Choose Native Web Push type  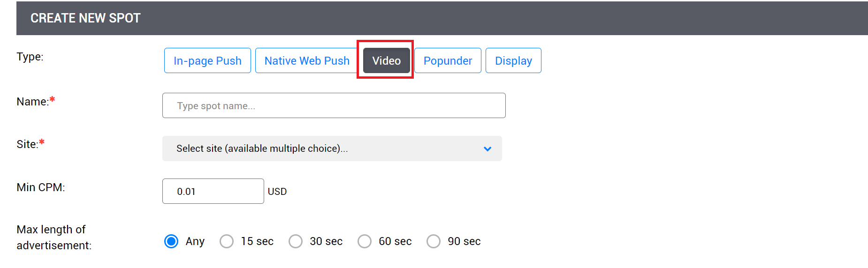[x=307, y=61]
